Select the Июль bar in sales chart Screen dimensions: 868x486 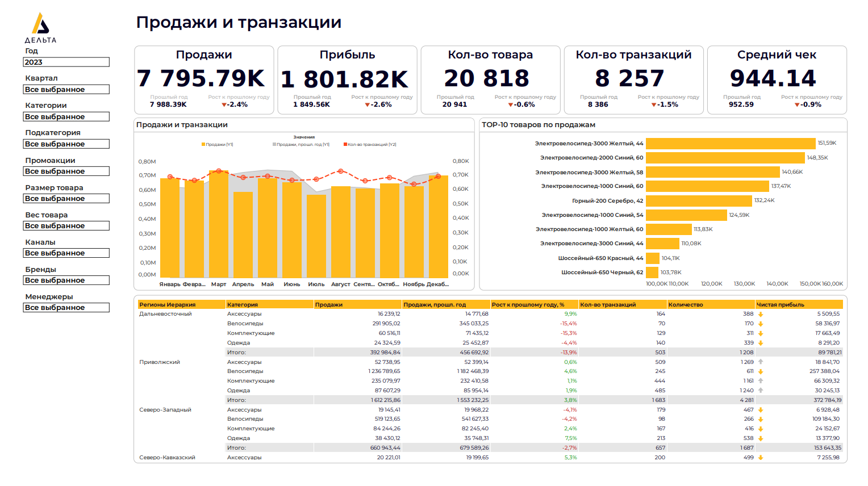[316, 236]
